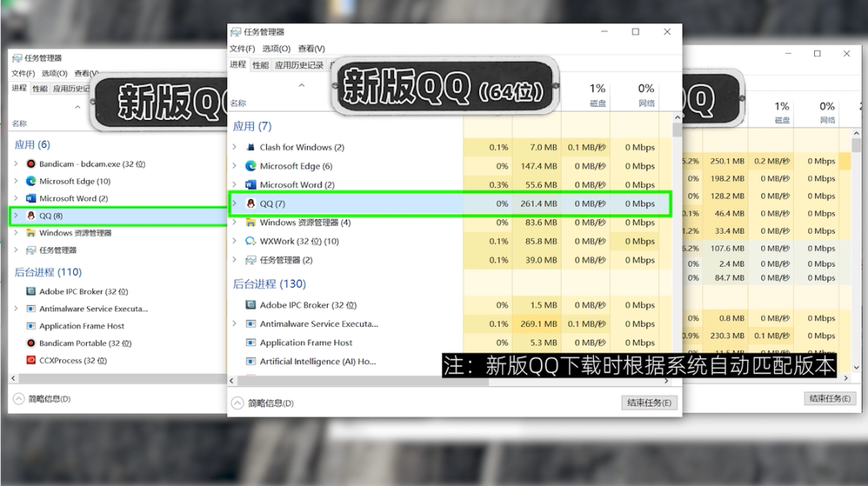The width and height of the screenshot is (868, 486).
Task: Click the Adobe IPC Broker icon in center window
Action: click(x=251, y=305)
